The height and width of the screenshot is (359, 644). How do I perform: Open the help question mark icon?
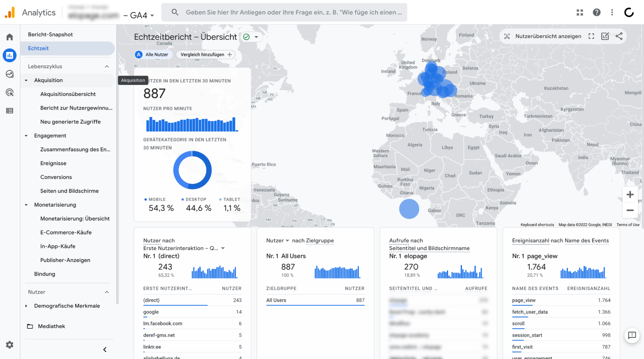[x=597, y=12]
